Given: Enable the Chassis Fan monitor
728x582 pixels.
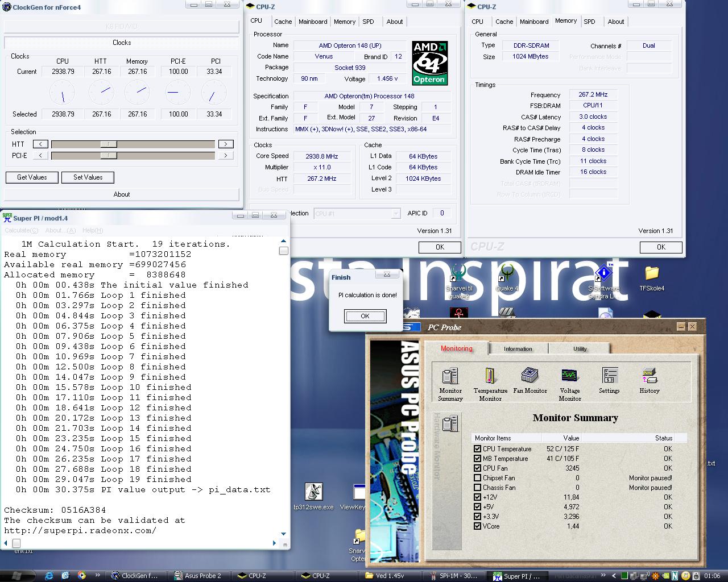Looking at the screenshot, I should tap(477, 487).
